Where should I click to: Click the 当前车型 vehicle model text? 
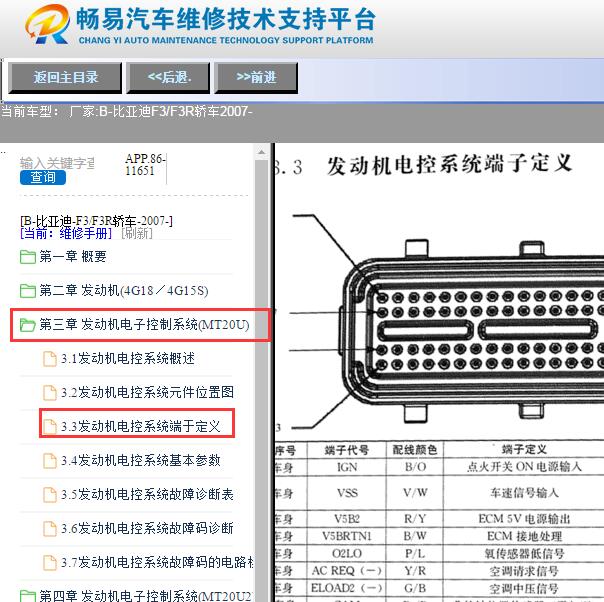click(127, 112)
